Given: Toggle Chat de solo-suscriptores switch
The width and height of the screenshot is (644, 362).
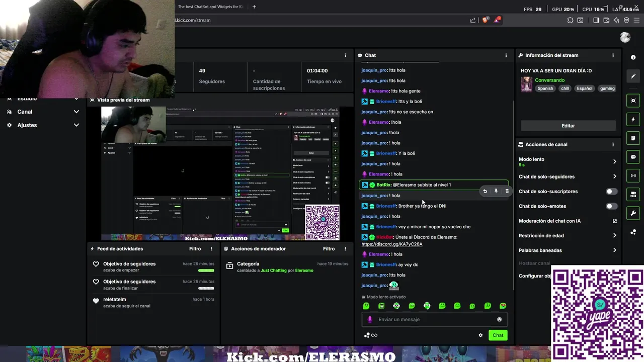Looking at the screenshot, I should pyautogui.click(x=611, y=192).
